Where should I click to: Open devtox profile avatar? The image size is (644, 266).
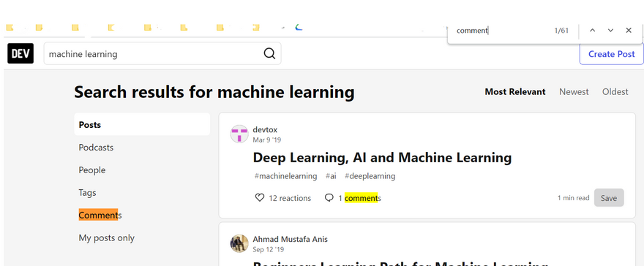pos(239,134)
